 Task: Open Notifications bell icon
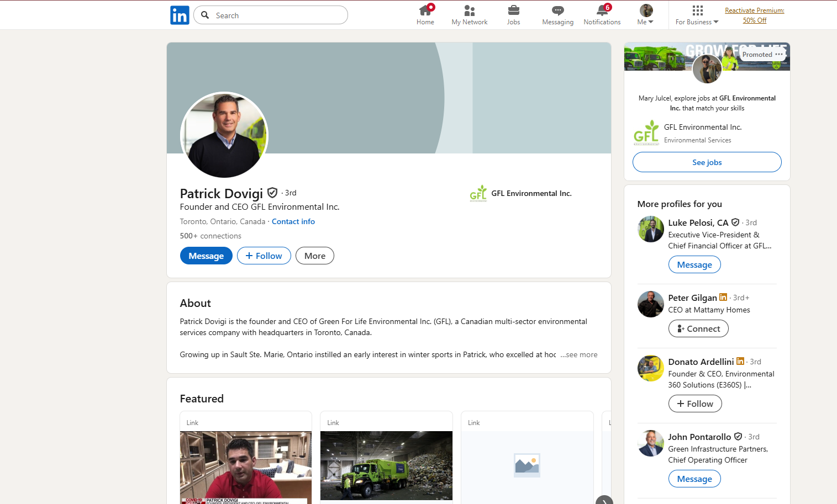pos(602,10)
